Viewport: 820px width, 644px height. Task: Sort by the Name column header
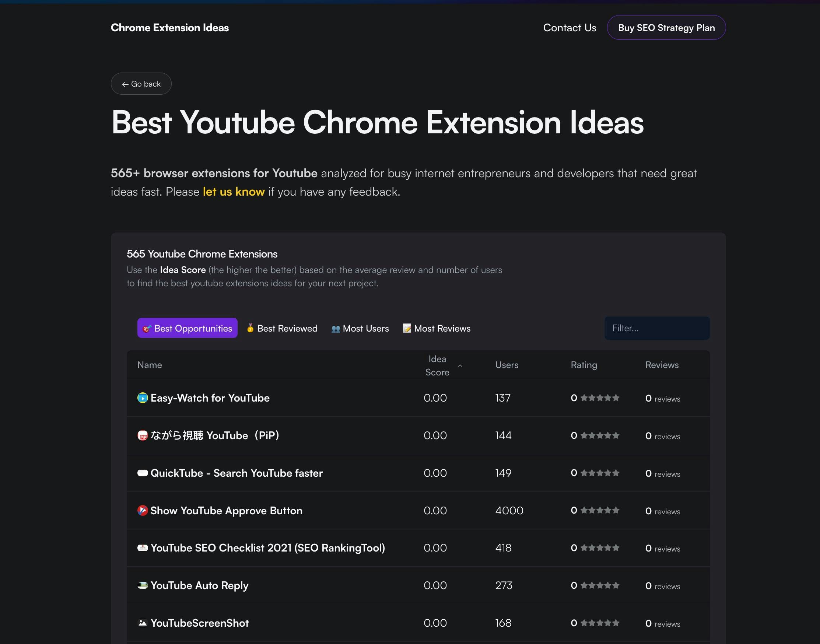150,365
